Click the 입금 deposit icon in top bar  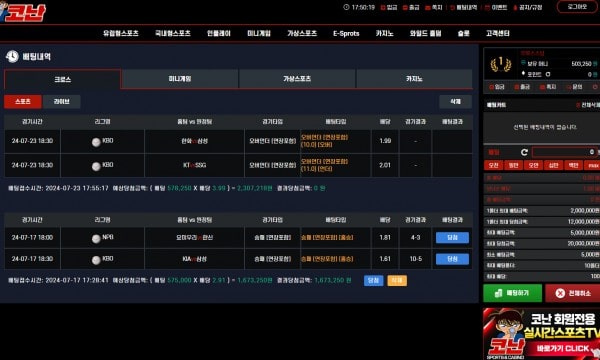pyautogui.click(x=383, y=7)
